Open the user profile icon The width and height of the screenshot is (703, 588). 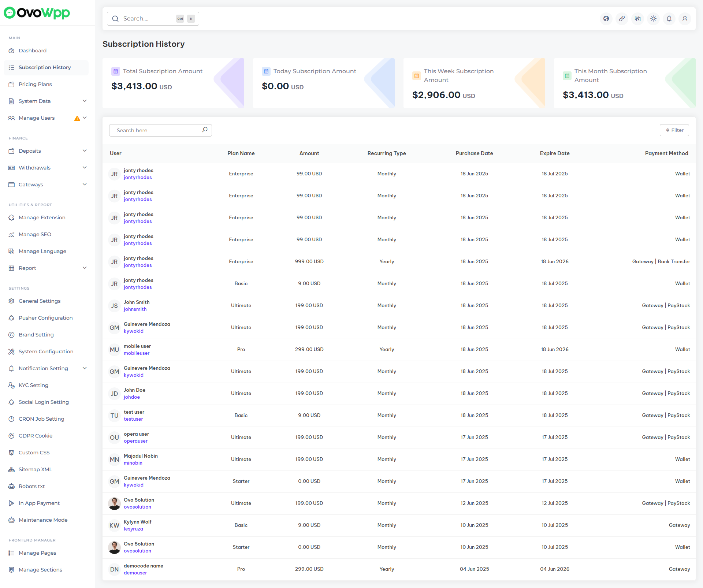pos(685,19)
